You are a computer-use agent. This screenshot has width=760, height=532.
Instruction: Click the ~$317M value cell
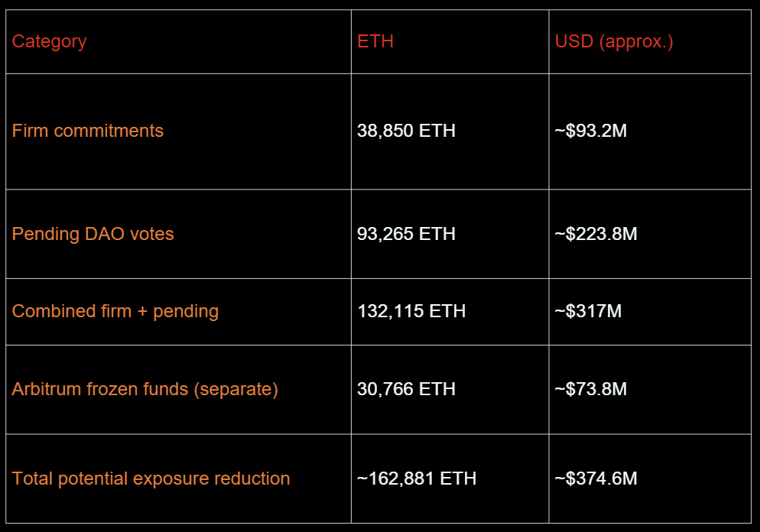point(588,311)
